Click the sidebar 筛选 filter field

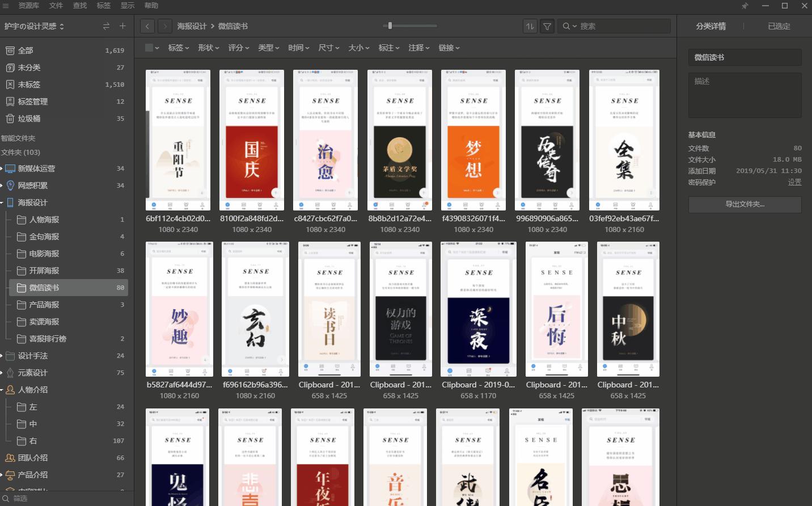(67, 499)
